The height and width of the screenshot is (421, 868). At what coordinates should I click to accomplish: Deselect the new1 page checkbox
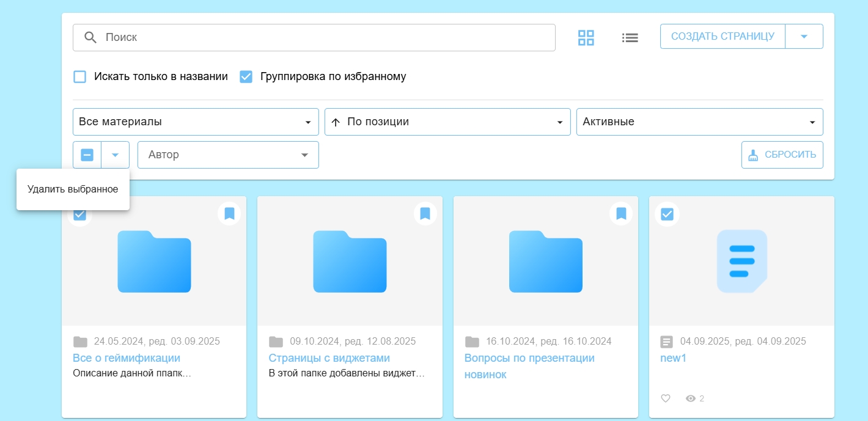[667, 214]
